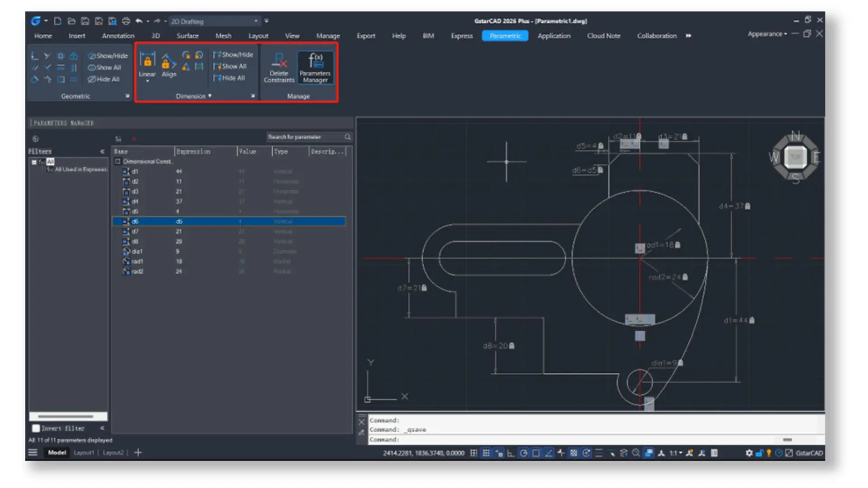Create a new drawing from quick access toolbar
This screenshot has width=868, height=488.
[57, 21]
